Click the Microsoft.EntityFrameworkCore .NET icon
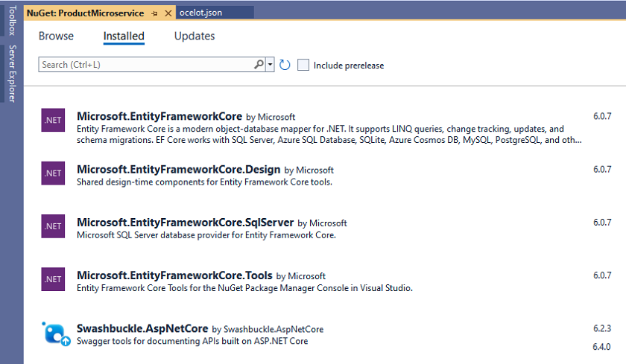The height and width of the screenshot is (364, 626). [54, 119]
